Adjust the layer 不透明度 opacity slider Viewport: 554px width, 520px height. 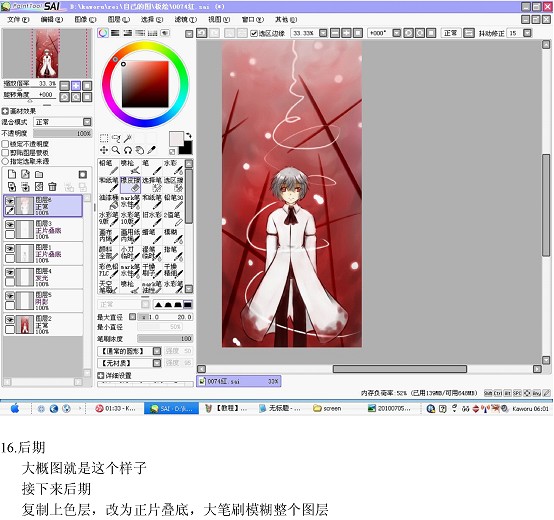63,133
